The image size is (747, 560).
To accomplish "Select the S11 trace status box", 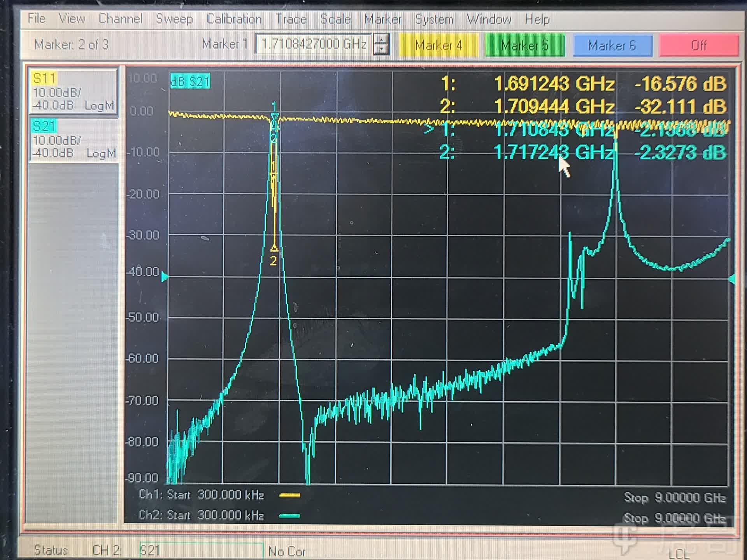I will click(x=73, y=91).
